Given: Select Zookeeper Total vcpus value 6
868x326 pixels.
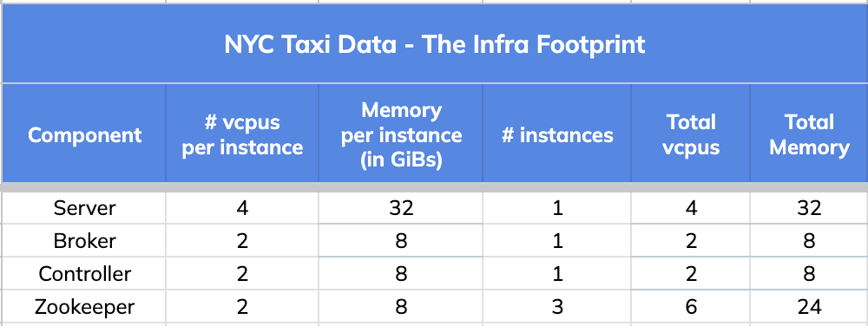Looking at the screenshot, I should point(691,306).
